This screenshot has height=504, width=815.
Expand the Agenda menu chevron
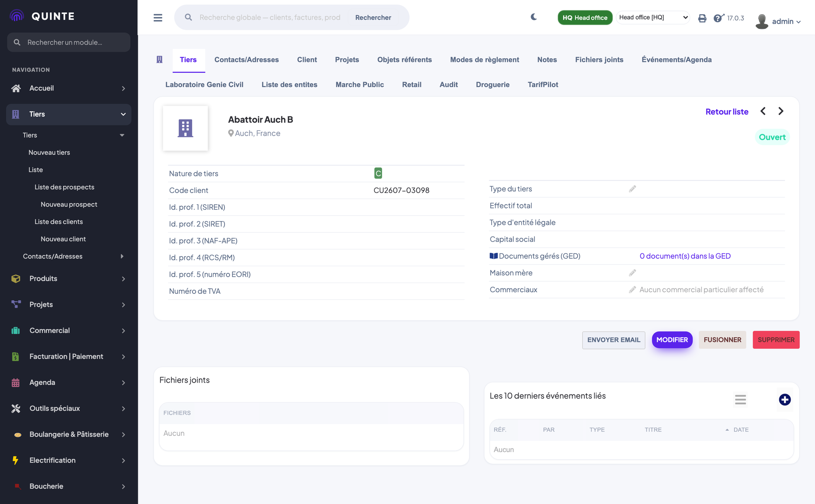(123, 382)
